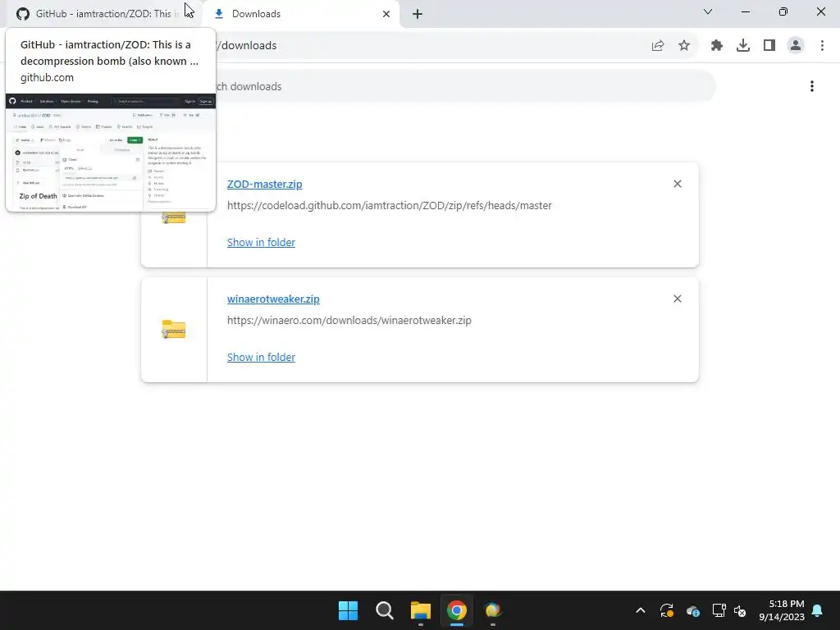Image resolution: width=840 pixels, height=630 pixels.
Task: Click the ZOD-master.zip codeload URL text
Action: [x=390, y=205]
